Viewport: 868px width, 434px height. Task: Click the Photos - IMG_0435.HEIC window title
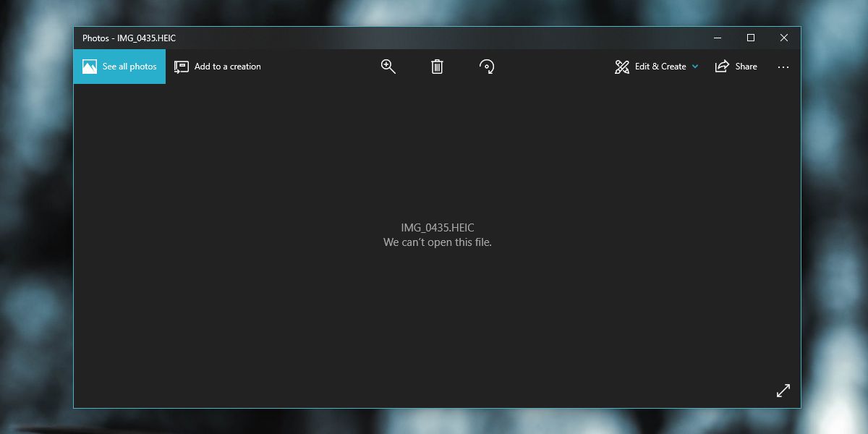click(129, 38)
